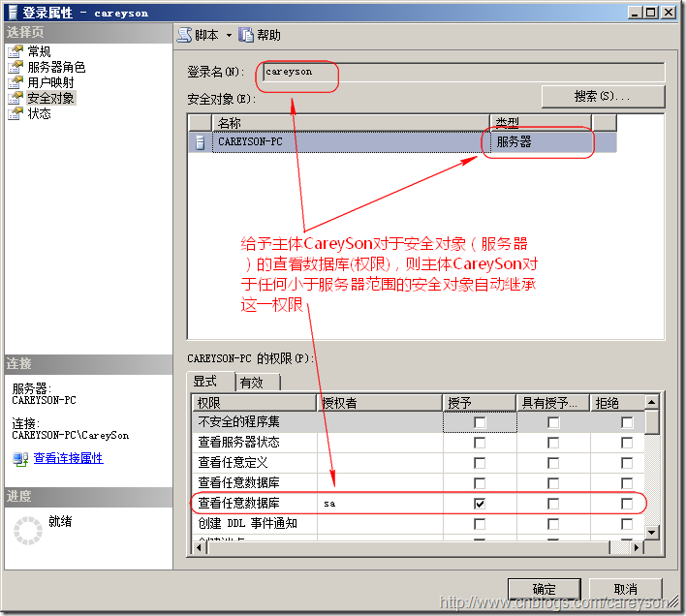686x616 pixels.
Task: Select the CAREYSON-PC securable row
Action: point(402,142)
